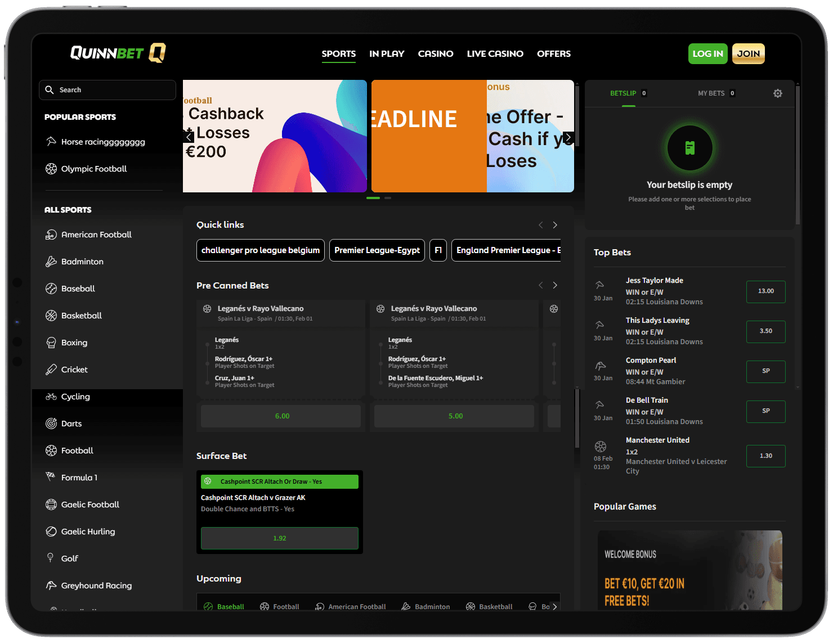
Task: Click the LOG IN button
Action: pos(708,54)
